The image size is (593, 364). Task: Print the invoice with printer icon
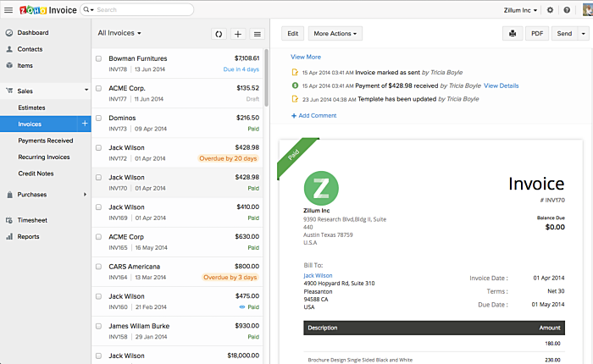(x=513, y=34)
